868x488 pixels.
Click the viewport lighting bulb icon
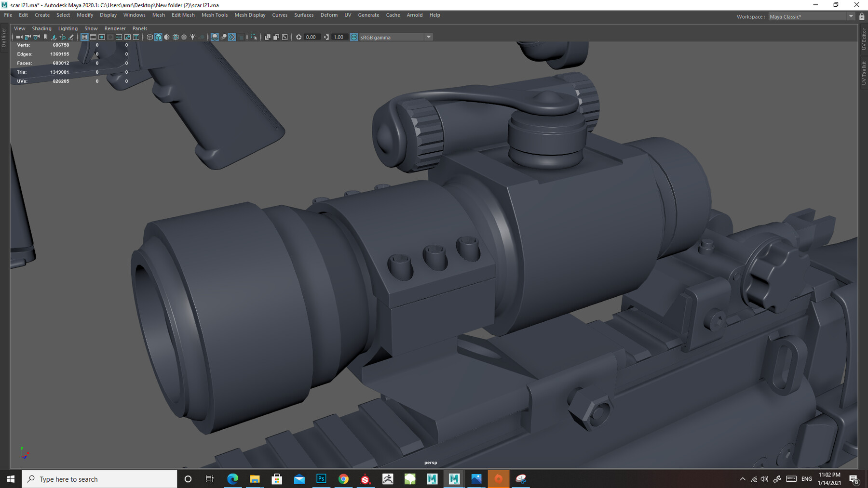192,37
